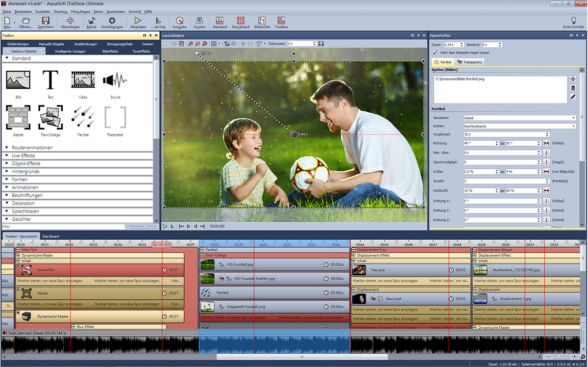The width and height of the screenshot is (588, 367).
Task: Open the Storyboard view icon
Action: pos(241,21)
